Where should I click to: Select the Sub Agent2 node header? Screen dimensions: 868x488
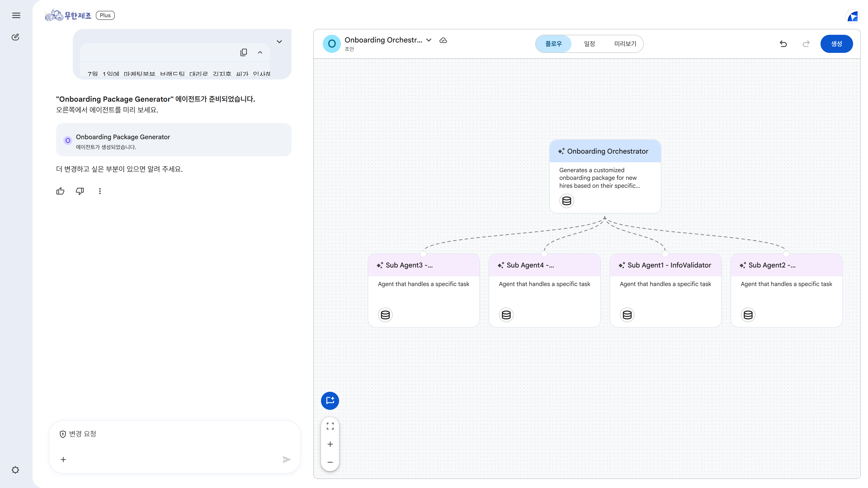[786, 265]
